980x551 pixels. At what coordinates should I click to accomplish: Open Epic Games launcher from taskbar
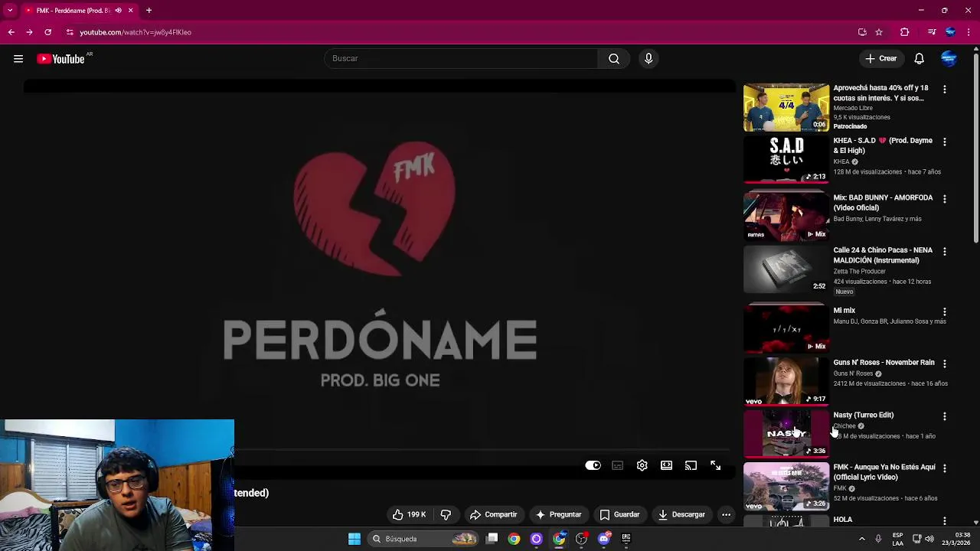click(x=626, y=539)
